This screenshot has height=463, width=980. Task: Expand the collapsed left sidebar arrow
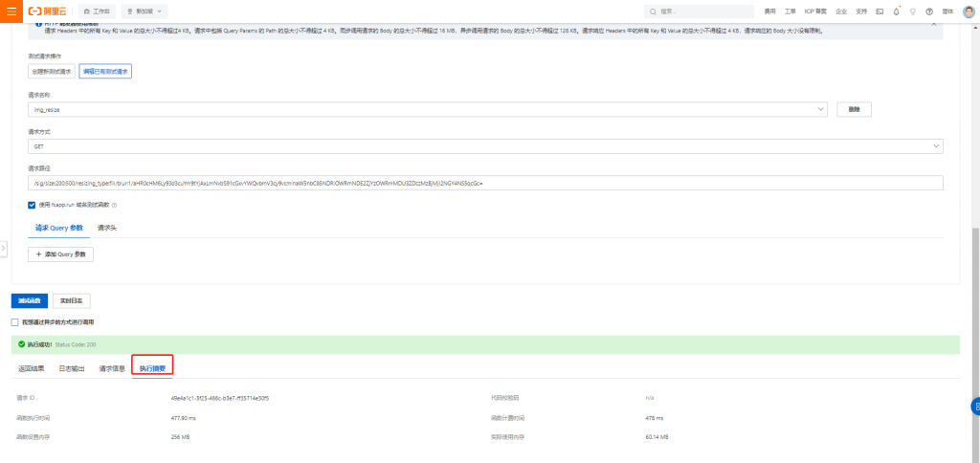[3, 249]
